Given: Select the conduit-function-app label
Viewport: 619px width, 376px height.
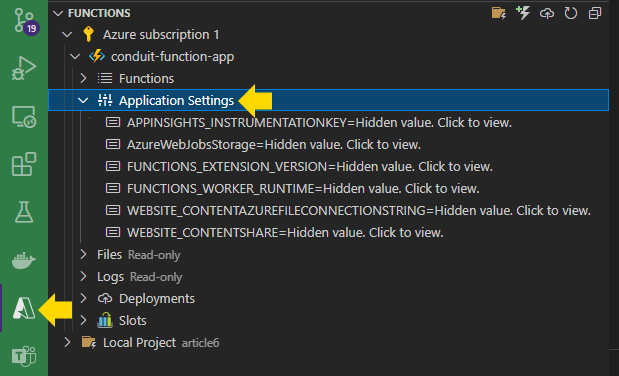Looking at the screenshot, I should (173, 57).
